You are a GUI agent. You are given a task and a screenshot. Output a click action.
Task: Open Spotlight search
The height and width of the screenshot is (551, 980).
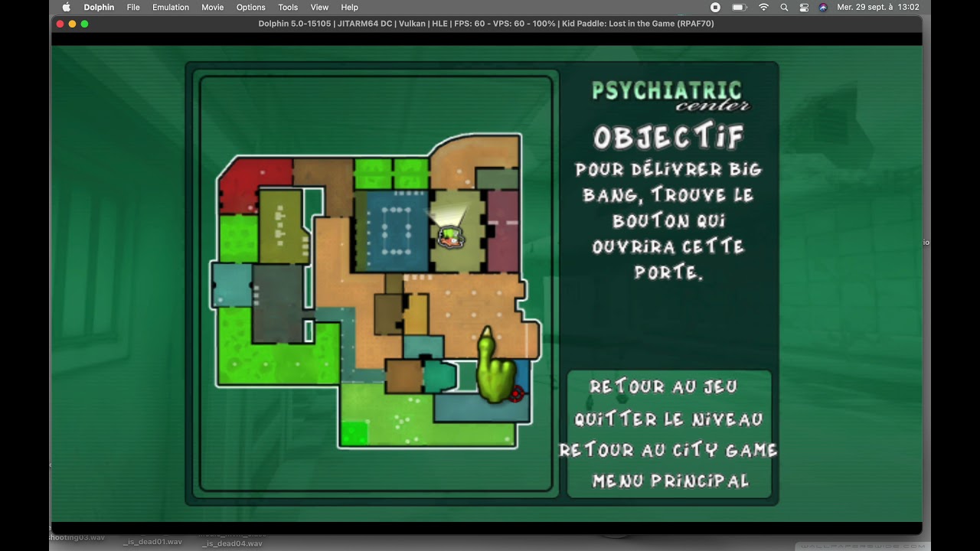[x=784, y=7]
